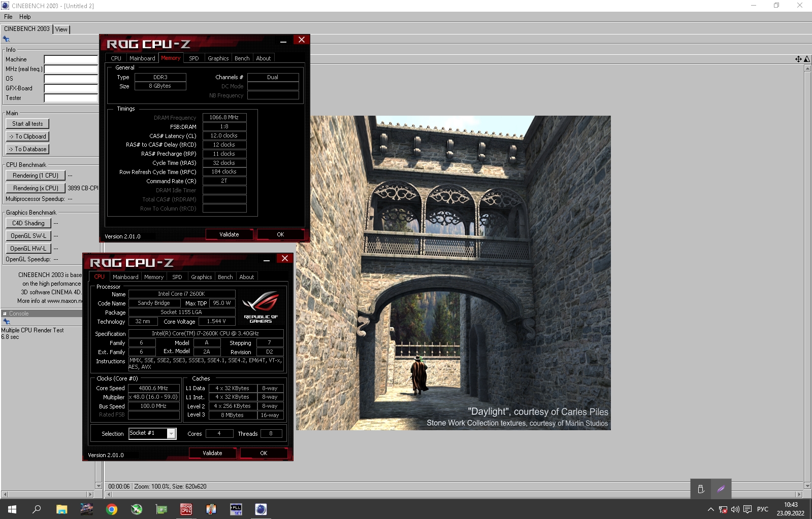Viewport: 812px width, 519px height.
Task: Run Rendering (1 CPU) benchmark
Action: coord(36,176)
